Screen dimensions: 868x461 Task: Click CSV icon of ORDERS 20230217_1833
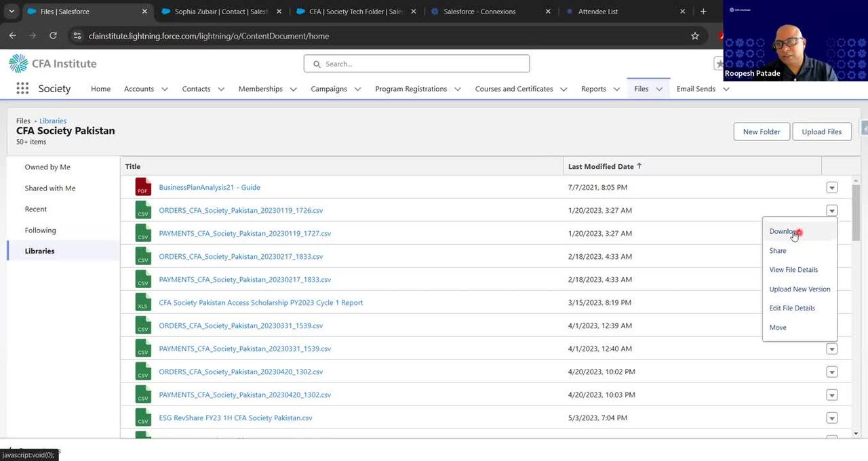click(x=142, y=256)
